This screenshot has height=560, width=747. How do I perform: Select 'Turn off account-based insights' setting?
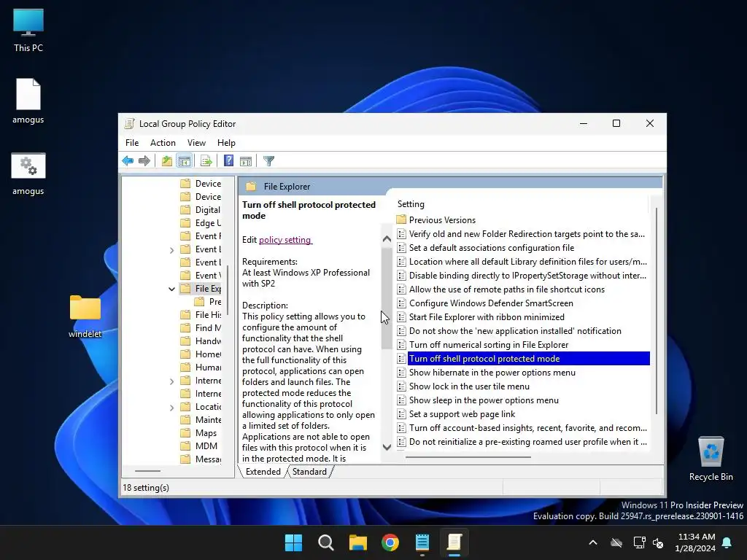tap(522, 427)
